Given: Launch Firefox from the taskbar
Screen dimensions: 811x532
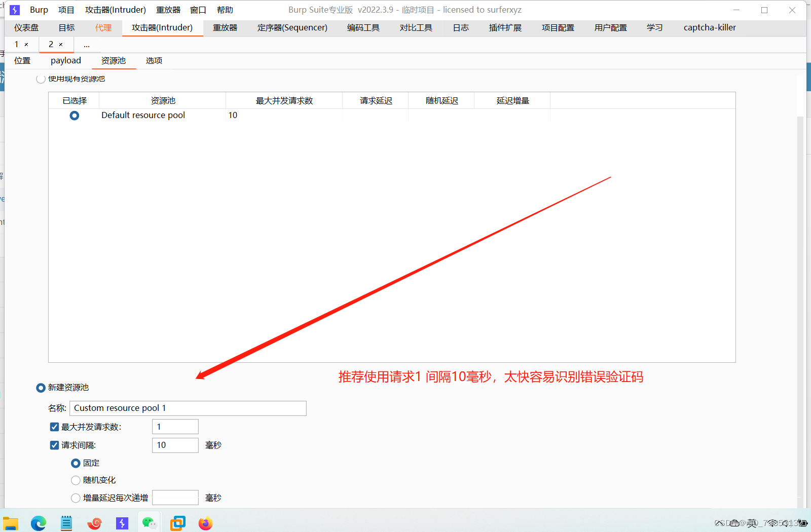Looking at the screenshot, I should pos(205,523).
